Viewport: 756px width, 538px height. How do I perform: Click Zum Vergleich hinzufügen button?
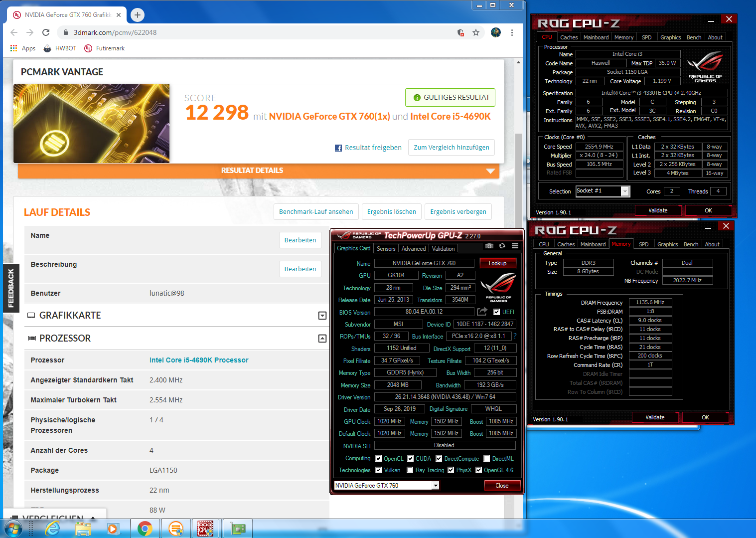click(452, 148)
